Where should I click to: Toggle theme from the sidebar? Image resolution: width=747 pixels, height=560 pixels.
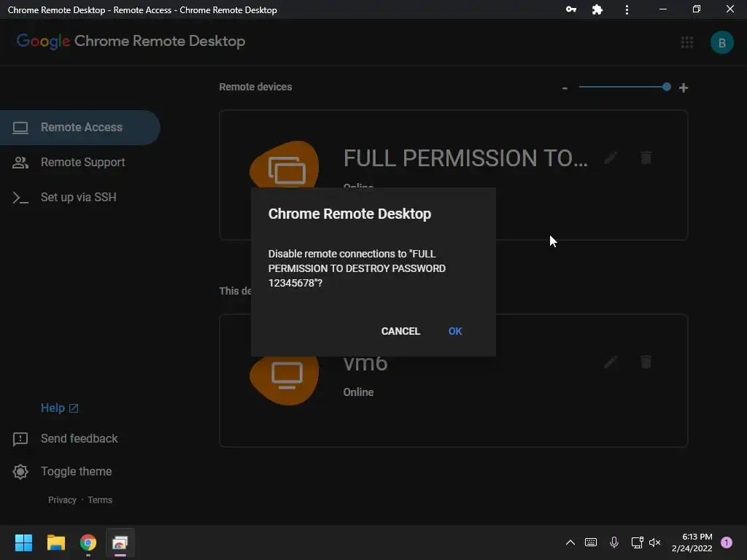tap(76, 472)
